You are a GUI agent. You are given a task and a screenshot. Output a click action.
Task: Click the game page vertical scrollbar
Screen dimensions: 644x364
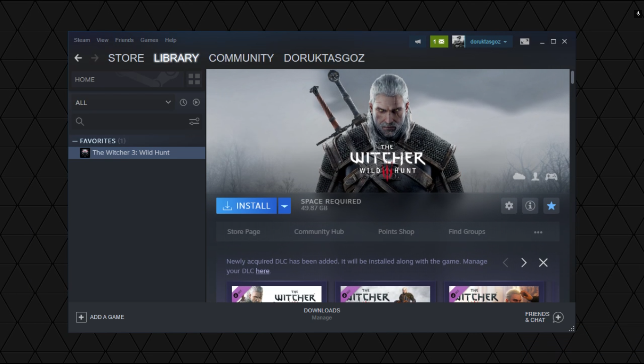click(x=572, y=77)
